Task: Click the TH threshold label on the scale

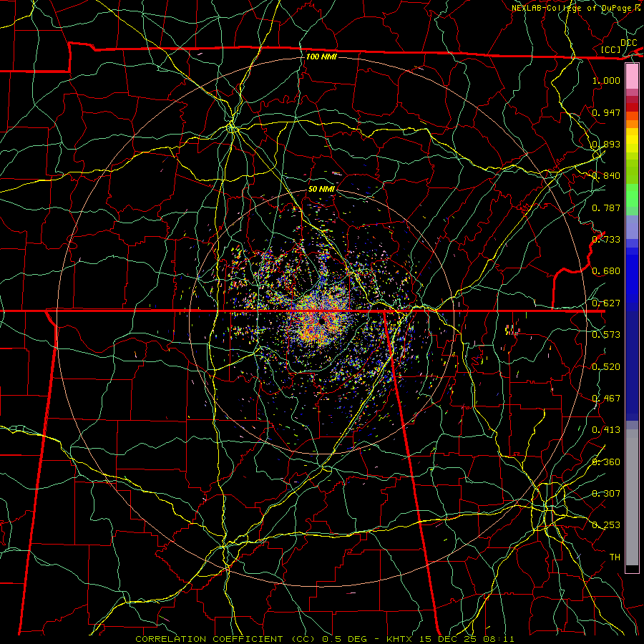Action: (x=615, y=557)
